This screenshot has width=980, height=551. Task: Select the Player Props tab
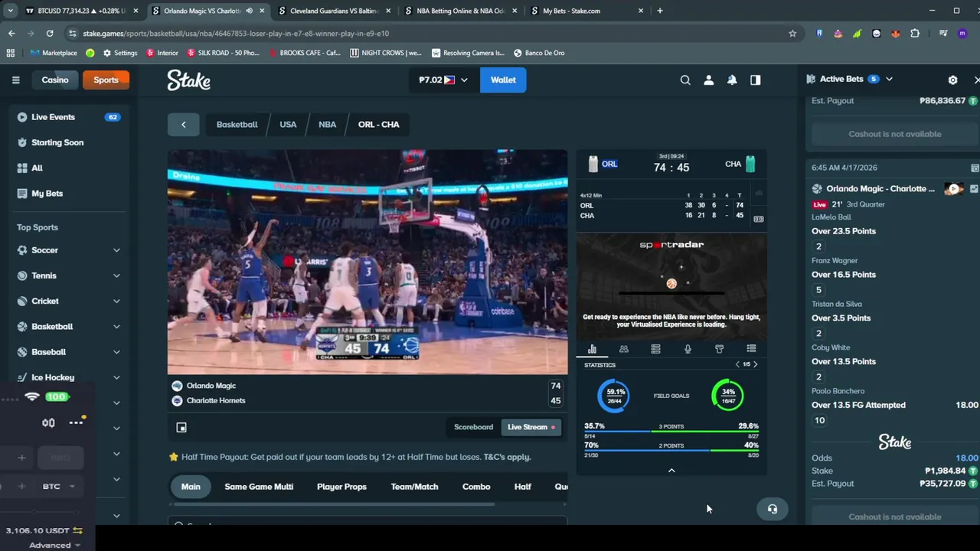click(341, 487)
